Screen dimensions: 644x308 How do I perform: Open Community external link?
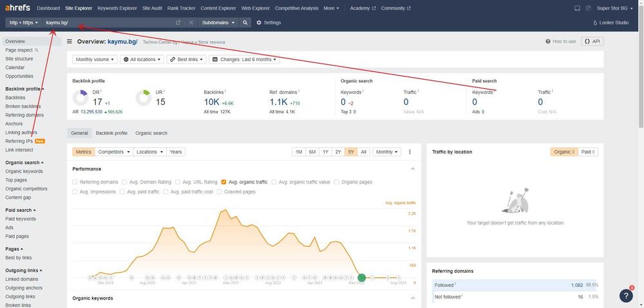(396, 8)
